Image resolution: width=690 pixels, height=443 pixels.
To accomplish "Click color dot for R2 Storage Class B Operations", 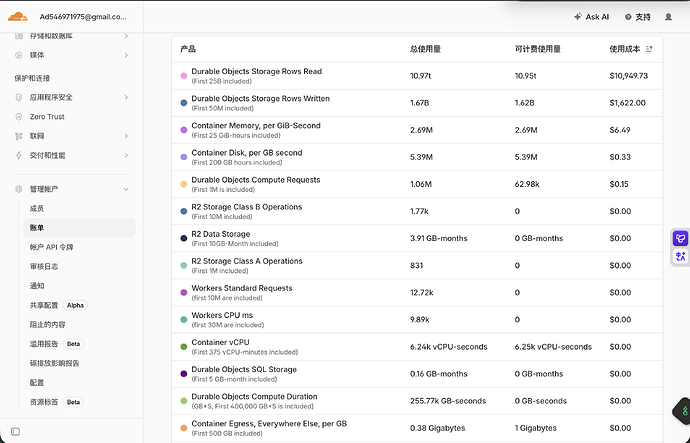I will click(184, 211).
